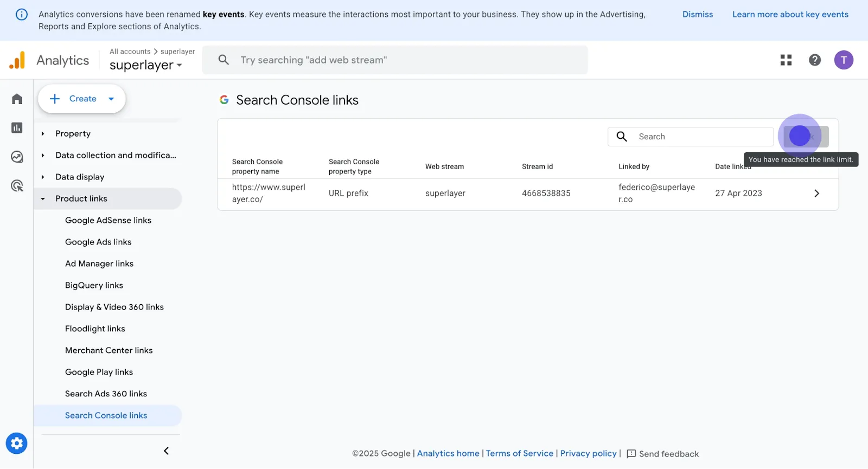Open the Advertising icon in left rail
Screen dimensions: 868x469
tap(17, 186)
